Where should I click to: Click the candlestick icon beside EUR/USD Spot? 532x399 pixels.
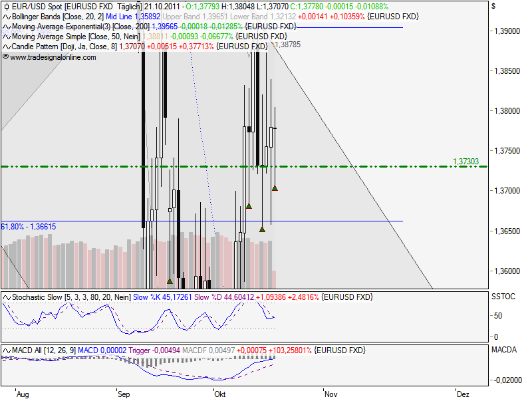coord(6,6)
